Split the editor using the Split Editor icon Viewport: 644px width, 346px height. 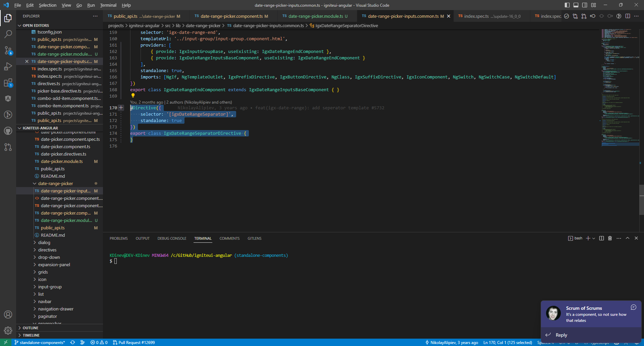628,16
